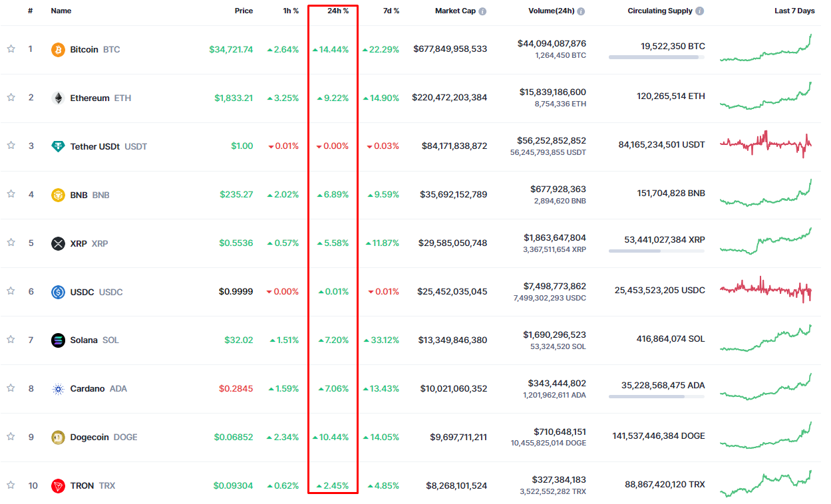
Task: Sort table by Price column
Action: [x=244, y=11]
